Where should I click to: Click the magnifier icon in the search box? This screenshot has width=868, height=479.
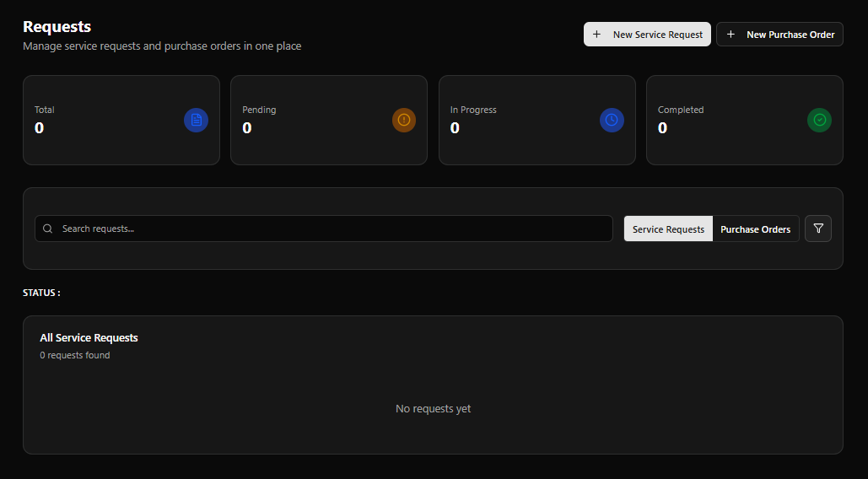pyautogui.click(x=47, y=229)
